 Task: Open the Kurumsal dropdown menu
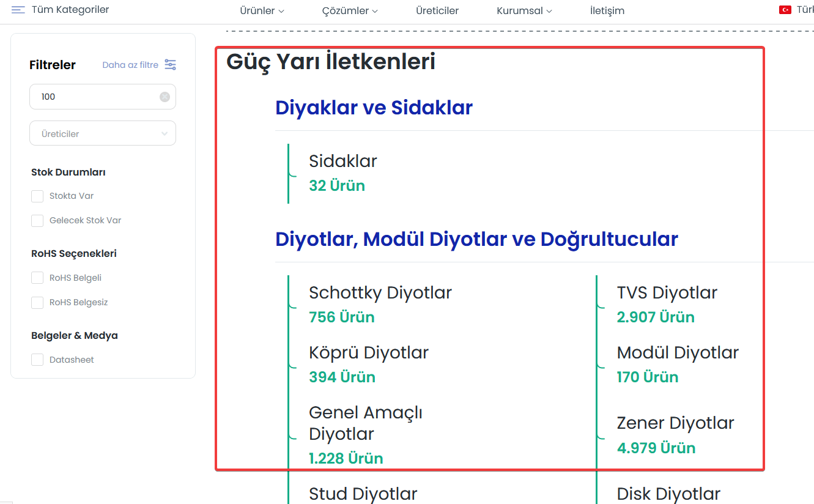[524, 11]
